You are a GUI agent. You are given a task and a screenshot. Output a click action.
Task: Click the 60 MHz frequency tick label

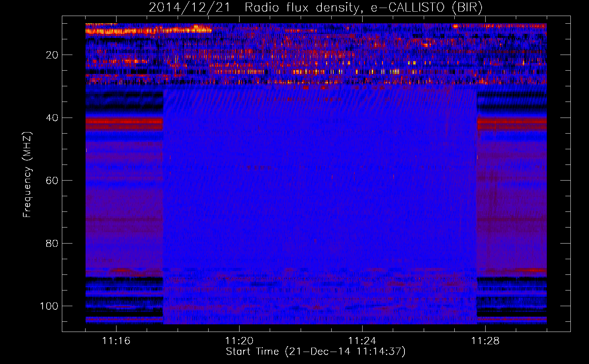52,181
